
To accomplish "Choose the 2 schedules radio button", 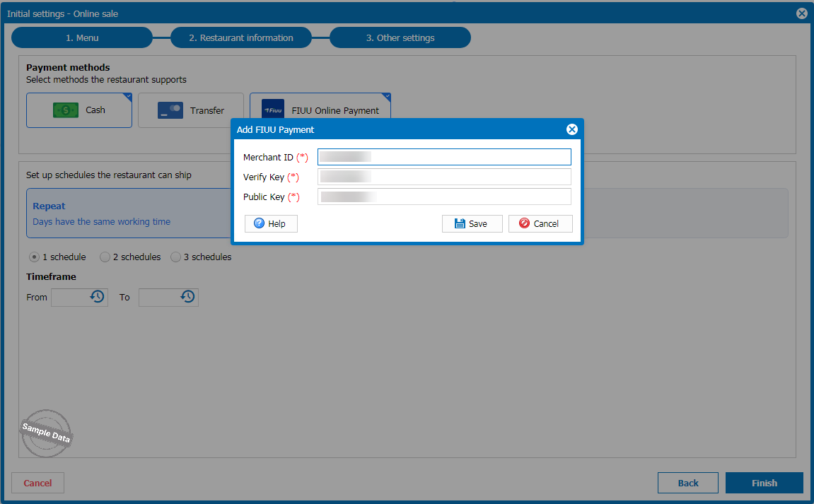I will pyautogui.click(x=105, y=257).
